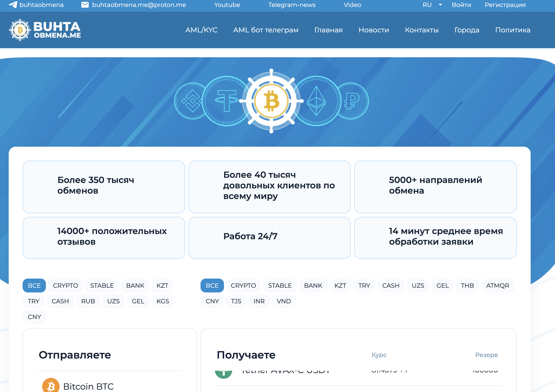Click the Регистрация link
The height and width of the screenshot is (392, 555).
click(505, 5)
